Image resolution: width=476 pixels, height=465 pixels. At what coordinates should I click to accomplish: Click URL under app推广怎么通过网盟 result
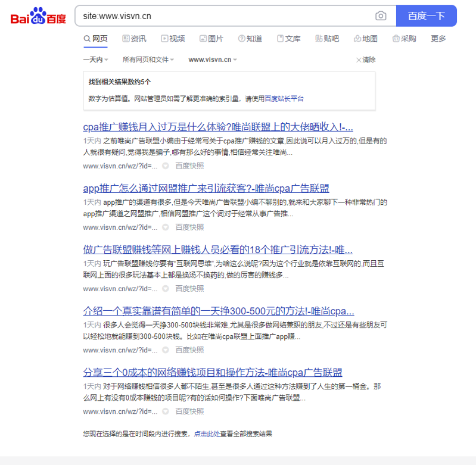[120, 227]
